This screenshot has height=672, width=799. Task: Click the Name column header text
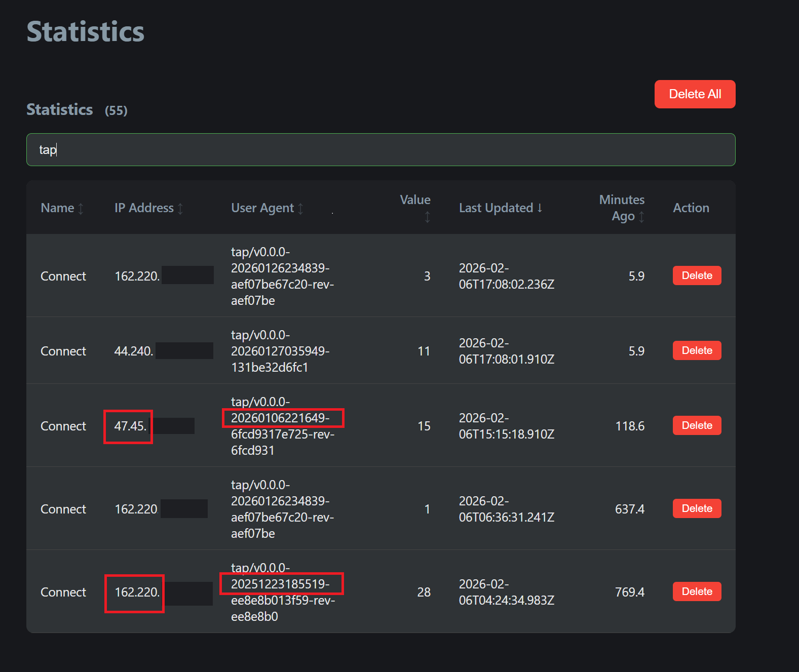tap(57, 208)
